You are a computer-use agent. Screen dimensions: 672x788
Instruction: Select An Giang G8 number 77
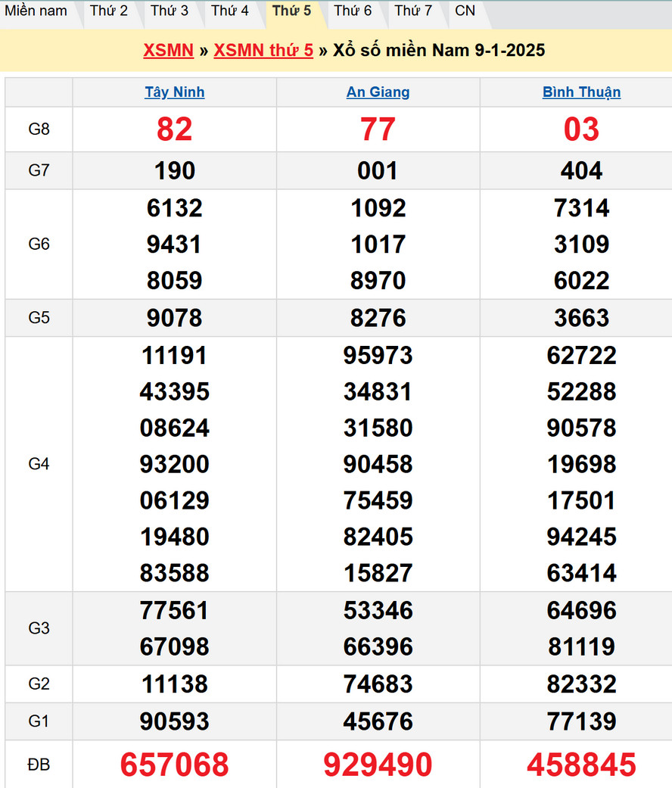[378, 129]
